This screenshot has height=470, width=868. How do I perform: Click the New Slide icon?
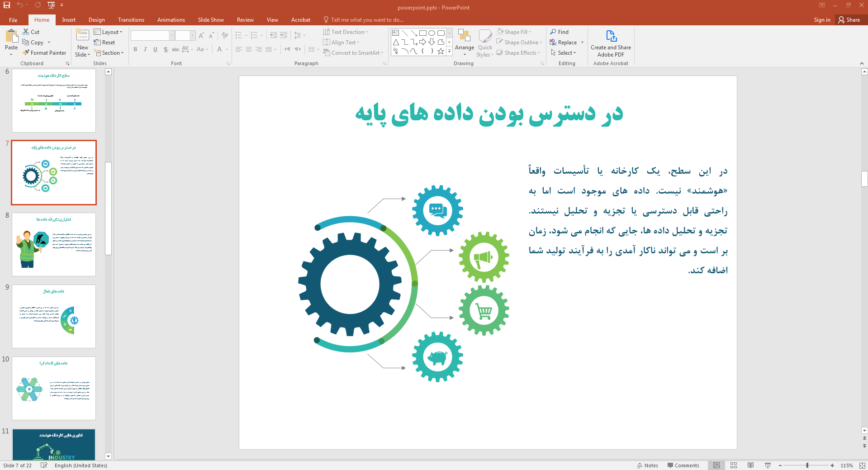click(82, 36)
